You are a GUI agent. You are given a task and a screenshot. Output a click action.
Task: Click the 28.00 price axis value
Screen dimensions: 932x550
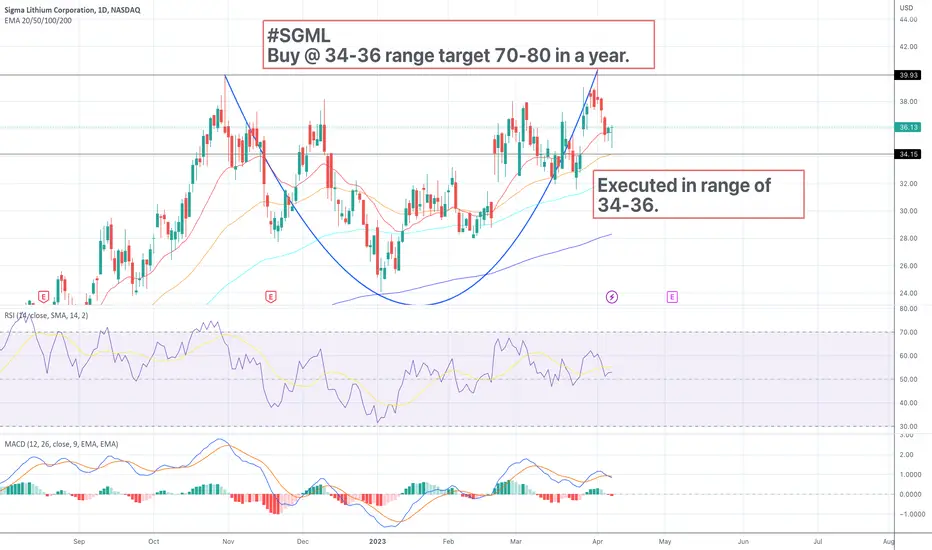908,238
